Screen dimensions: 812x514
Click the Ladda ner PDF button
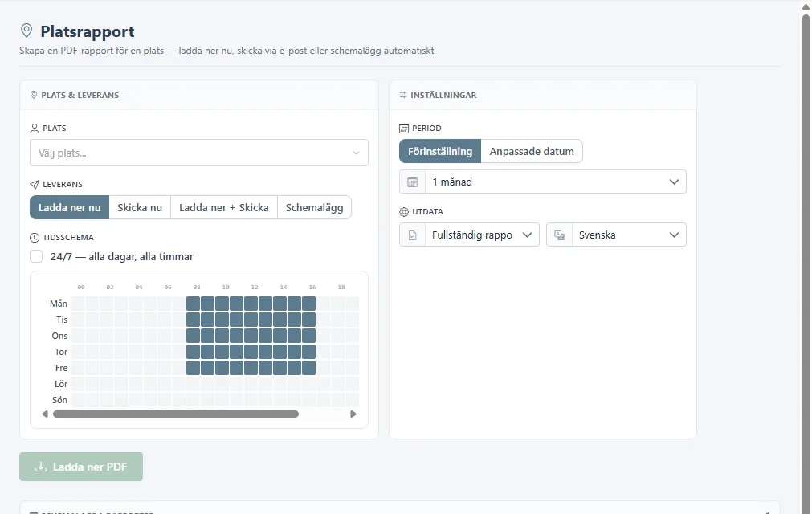(x=81, y=467)
